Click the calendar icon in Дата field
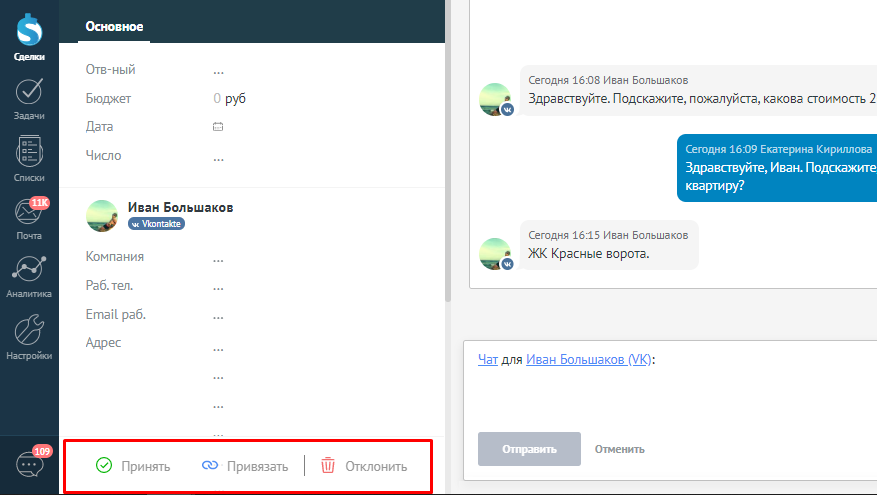This screenshot has width=877, height=495. click(x=218, y=127)
